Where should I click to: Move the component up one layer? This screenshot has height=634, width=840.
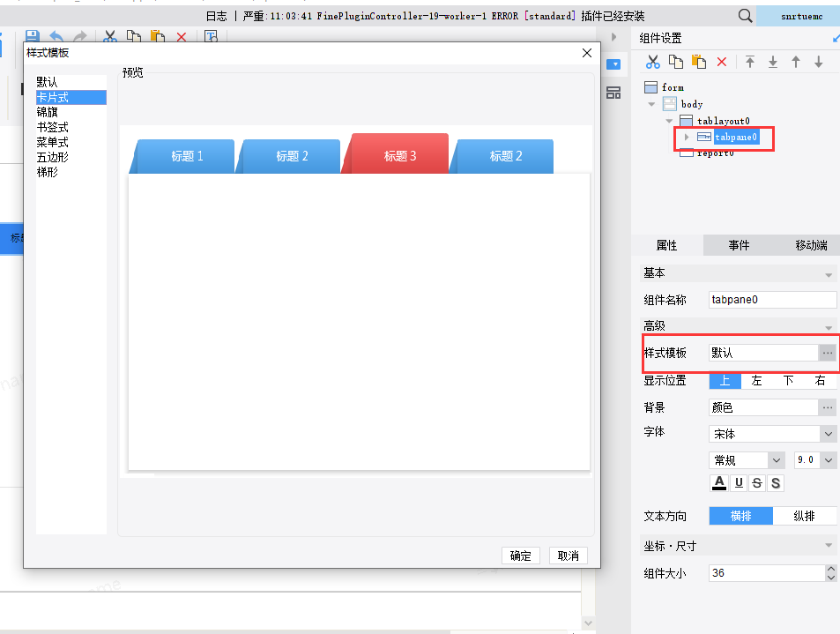coord(796,62)
